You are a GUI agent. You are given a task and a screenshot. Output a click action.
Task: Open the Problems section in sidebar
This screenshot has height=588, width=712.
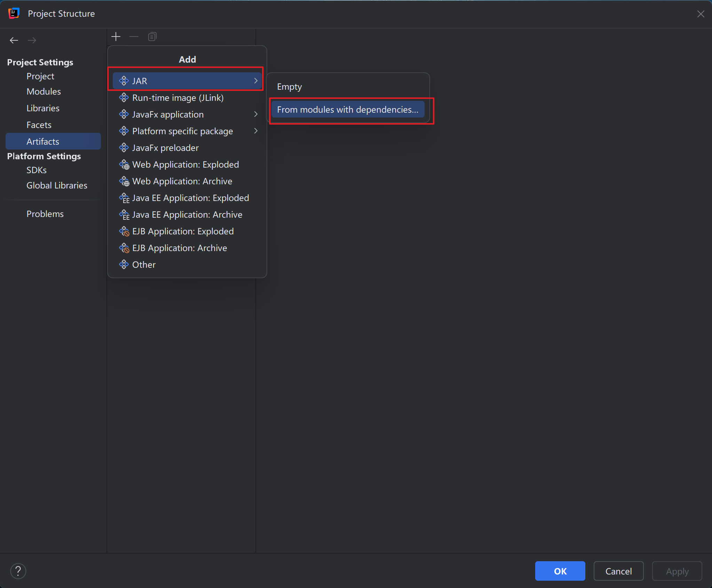[x=45, y=214]
